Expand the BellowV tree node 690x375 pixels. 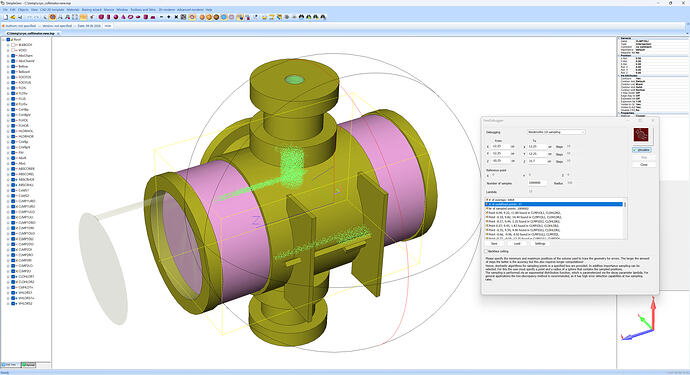click(8, 72)
